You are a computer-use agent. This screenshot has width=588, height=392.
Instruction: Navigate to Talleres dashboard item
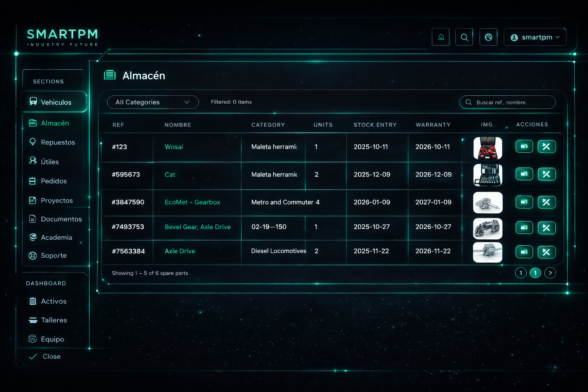[x=54, y=320]
